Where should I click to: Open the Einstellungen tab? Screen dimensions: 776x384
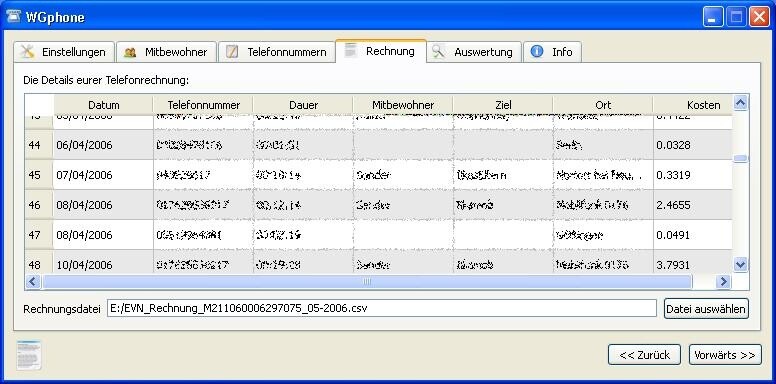(x=64, y=52)
